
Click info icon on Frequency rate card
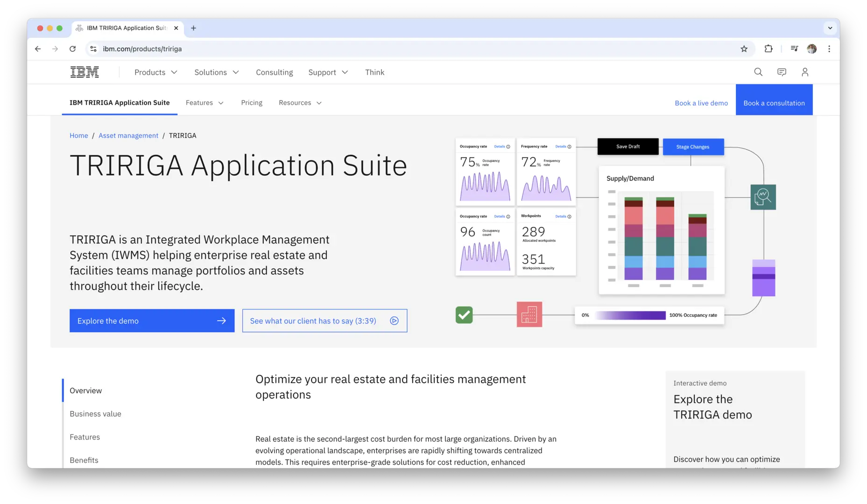coord(569,147)
